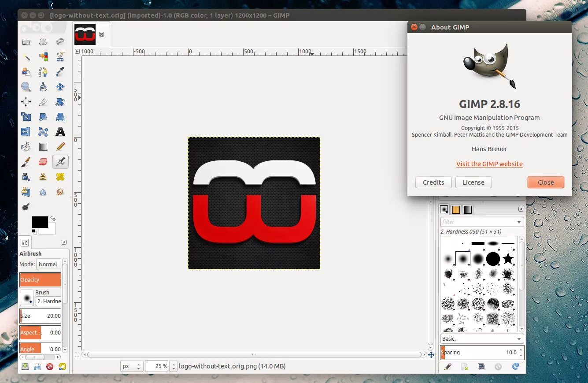Select the Ellipse Select tool

click(x=43, y=42)
